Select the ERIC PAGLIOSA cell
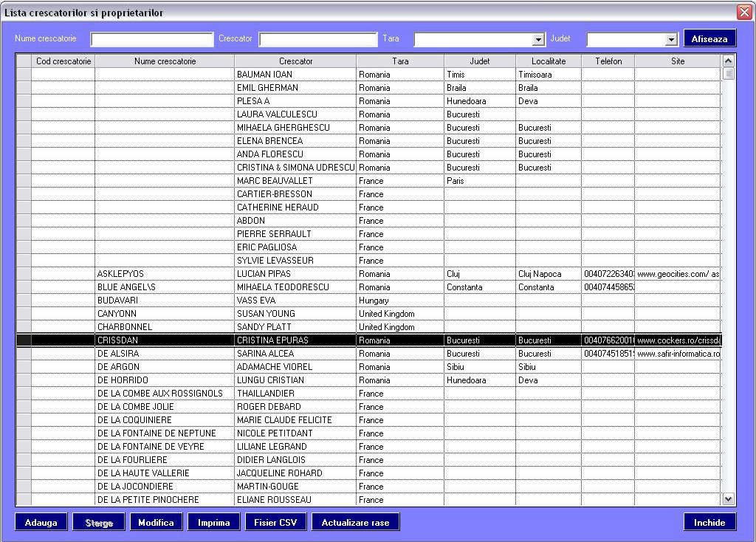 click(x=295, y=247)
